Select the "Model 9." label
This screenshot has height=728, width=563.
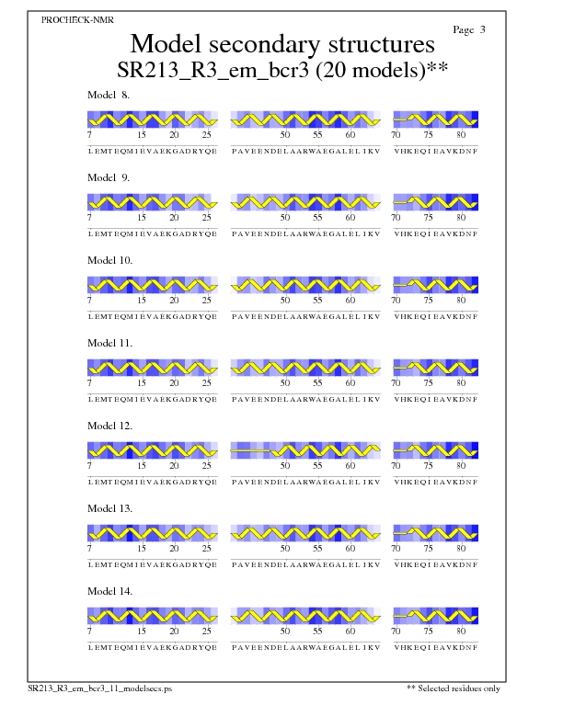pyautogui.click(x=109, y=177)
